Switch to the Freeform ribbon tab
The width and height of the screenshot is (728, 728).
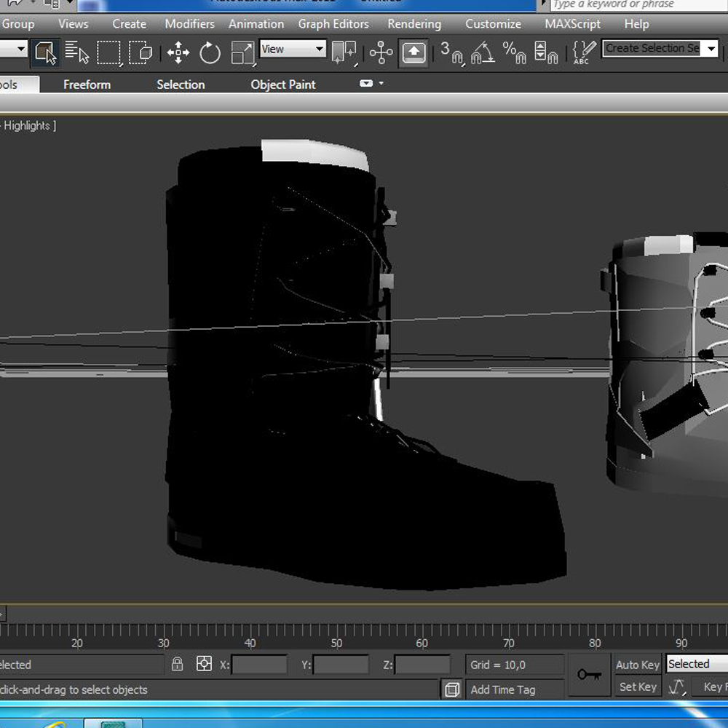87,84
